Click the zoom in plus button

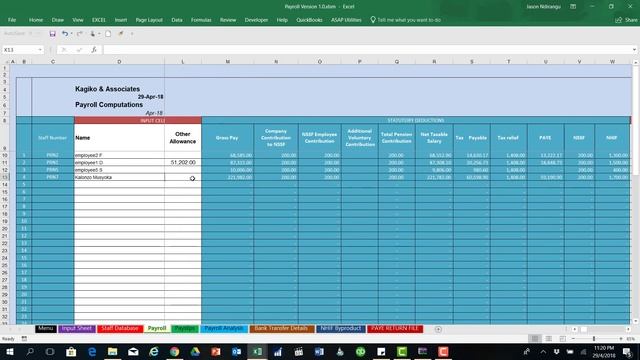click(621, 339)
